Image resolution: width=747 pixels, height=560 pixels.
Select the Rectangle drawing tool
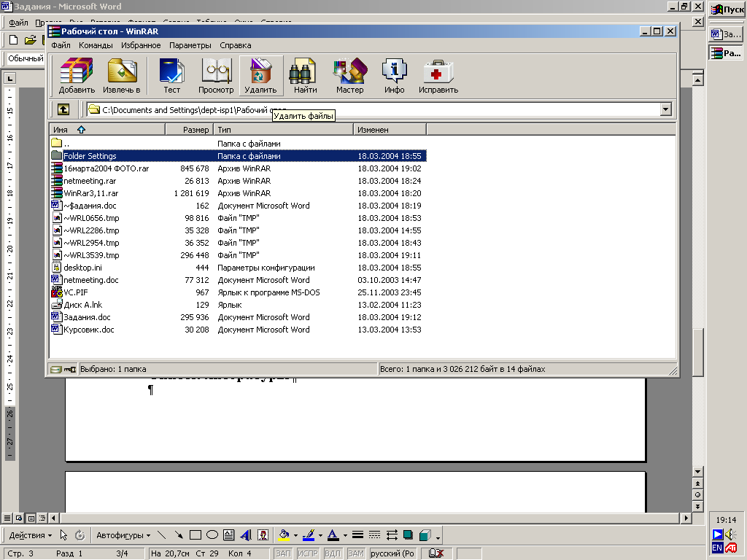click(x=196, y=535)
